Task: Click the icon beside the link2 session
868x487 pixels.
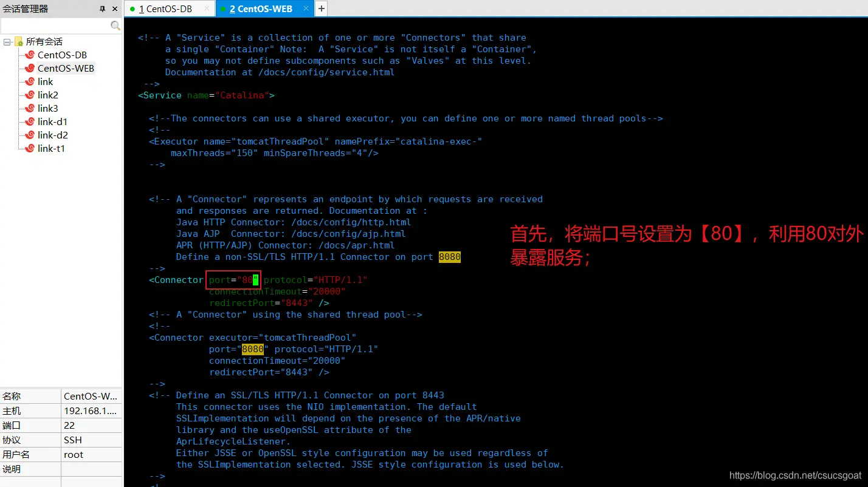Action: pyautogui.click(x=30, y=95)
